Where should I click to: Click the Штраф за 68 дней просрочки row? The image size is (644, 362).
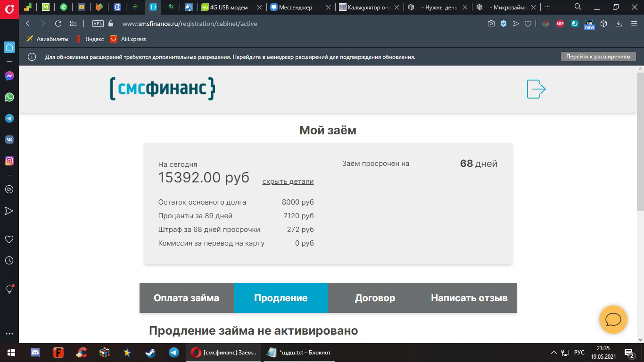[x=236, y=230]
